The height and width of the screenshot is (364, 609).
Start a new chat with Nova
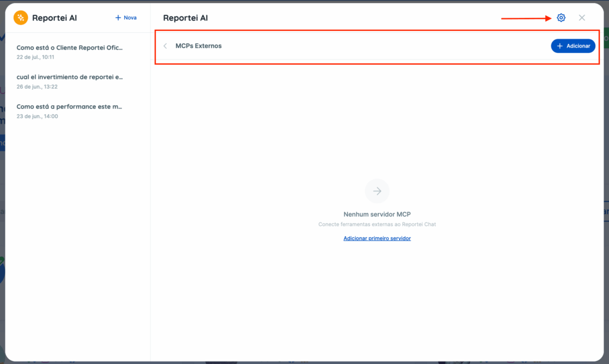pos(126,18)
